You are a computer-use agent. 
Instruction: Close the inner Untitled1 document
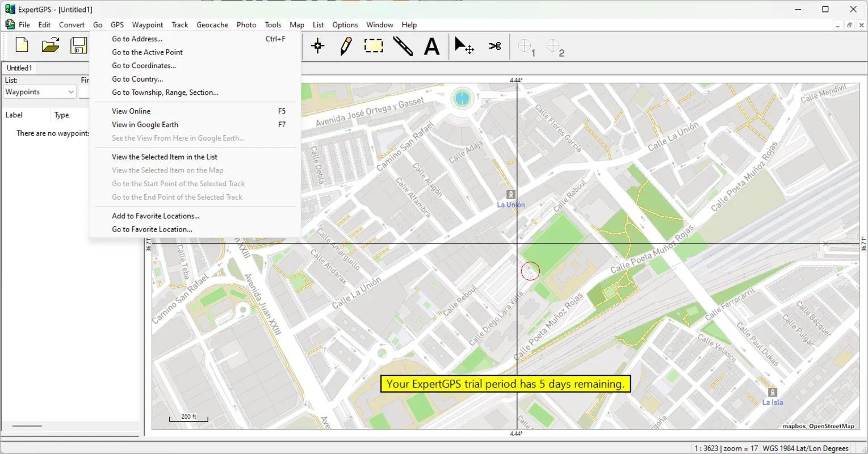pyautogui.click(x=862, y=25)
